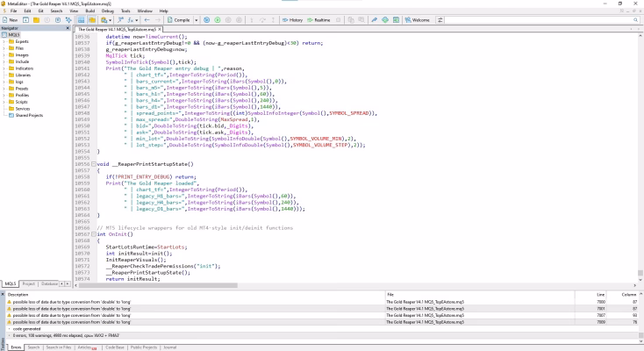Click the new-window icon beside New
644x351 pixels.
pyautogui.click(x=25, y=19)
